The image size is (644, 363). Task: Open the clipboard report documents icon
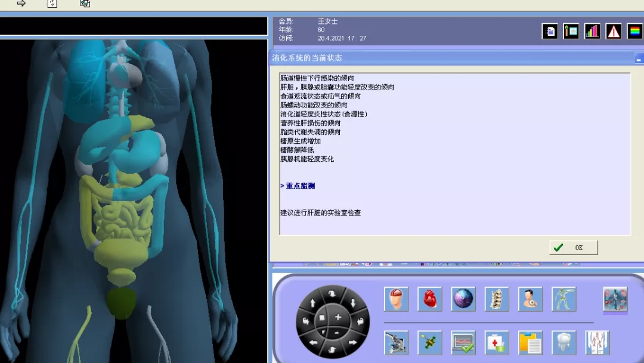(x=530, y=342)
